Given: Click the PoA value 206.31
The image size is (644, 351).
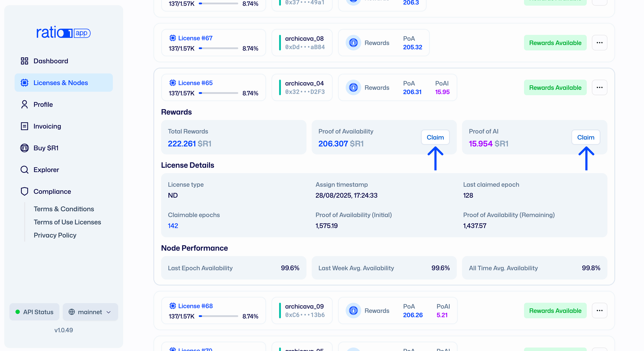Looking at the screenshot, I should (x=412, y=92).
